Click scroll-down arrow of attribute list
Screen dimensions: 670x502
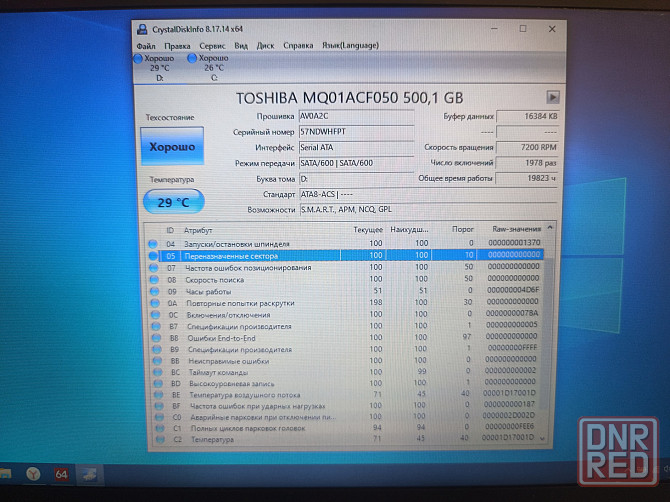543,438
